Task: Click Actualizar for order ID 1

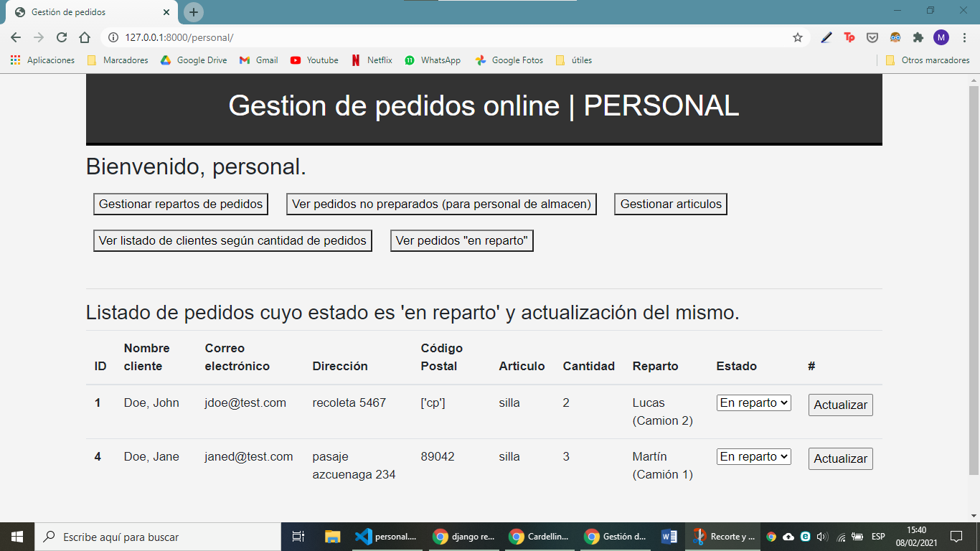Action: 840,405
